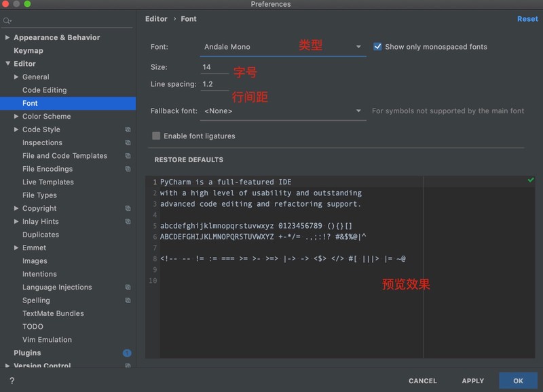Screen dimensions: 543x392
Task: Open File Types settings
Action: [39, 195]
